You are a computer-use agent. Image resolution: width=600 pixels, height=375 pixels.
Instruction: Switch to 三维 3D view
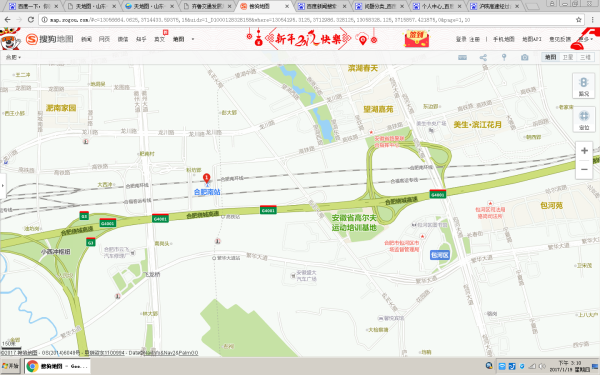[585, 57]
